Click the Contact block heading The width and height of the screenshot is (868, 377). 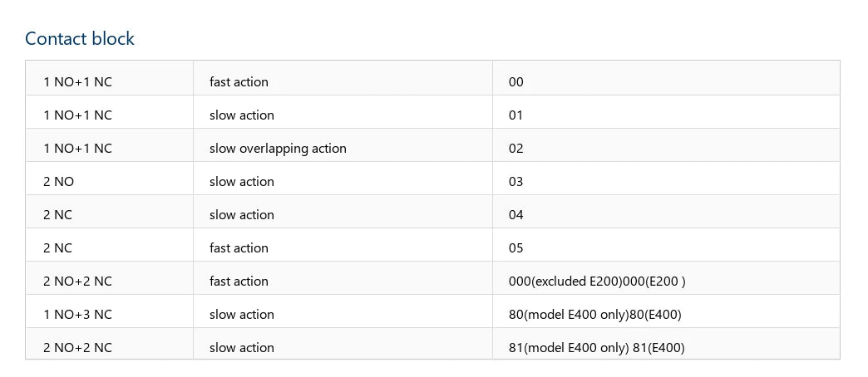click(x=80, y=39)
